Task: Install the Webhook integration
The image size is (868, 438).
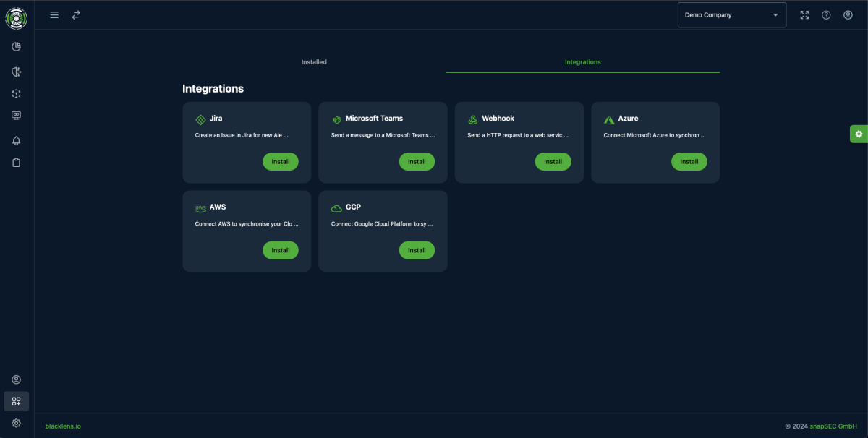Action: [x=553, y=162]
